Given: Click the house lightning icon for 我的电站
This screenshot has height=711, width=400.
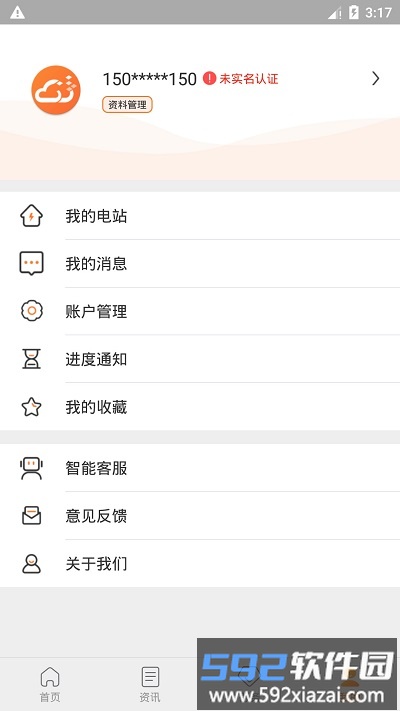Looking at the screenshot, I should pyautogui.click(x=31, y=216).
